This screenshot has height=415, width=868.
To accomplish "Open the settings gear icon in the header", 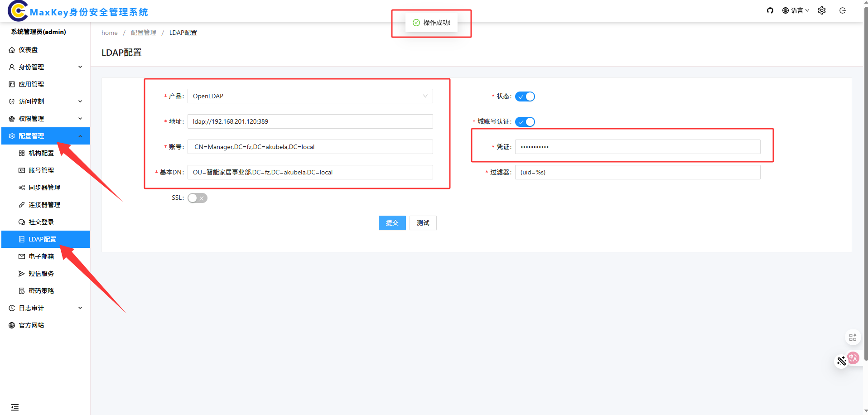I will coord(822,10).
